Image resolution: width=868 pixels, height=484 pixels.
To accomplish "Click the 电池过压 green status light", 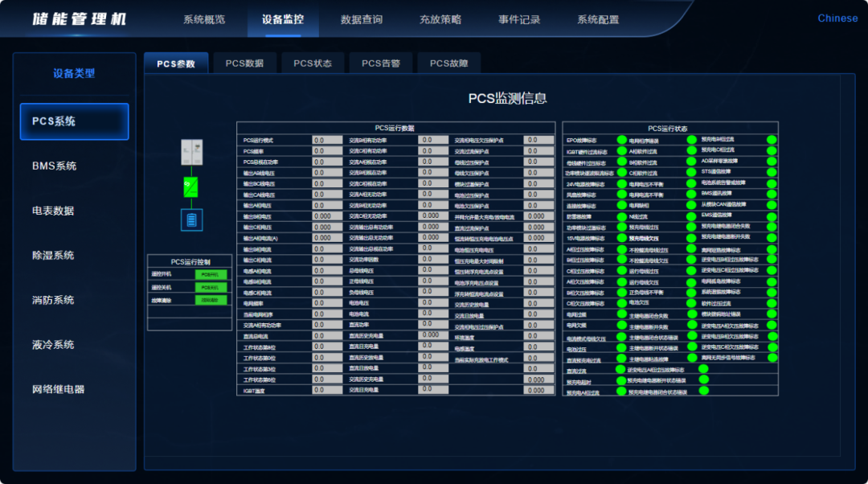I will tap(621, 348).
